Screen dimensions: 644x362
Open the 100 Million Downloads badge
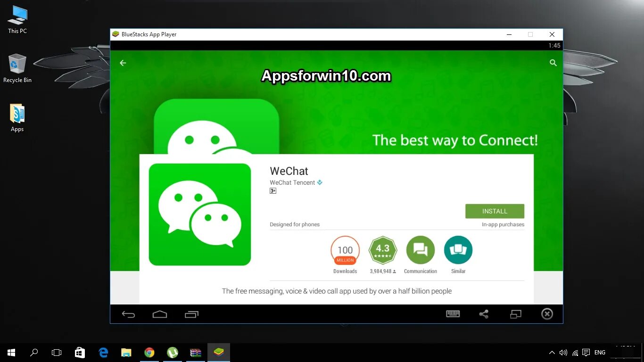[x=345, y=250]
